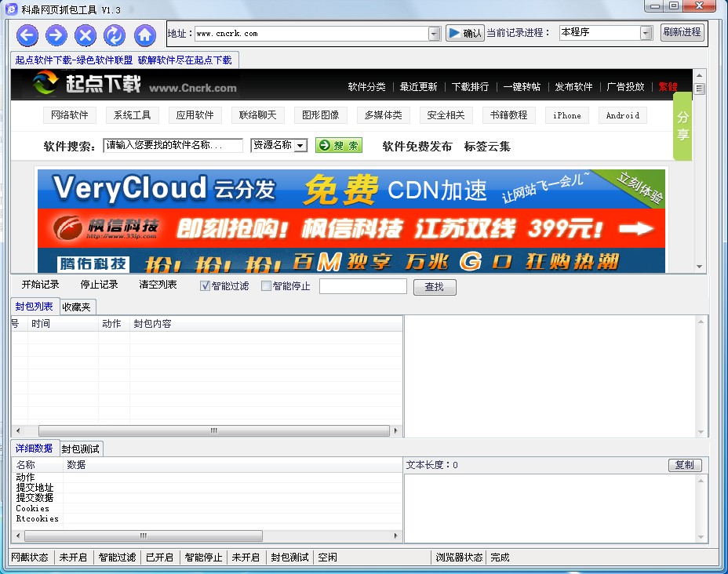The image size is (728, 574).
Task: Expand the 资源名称 search type dropdown
Action: coord(300,145)
